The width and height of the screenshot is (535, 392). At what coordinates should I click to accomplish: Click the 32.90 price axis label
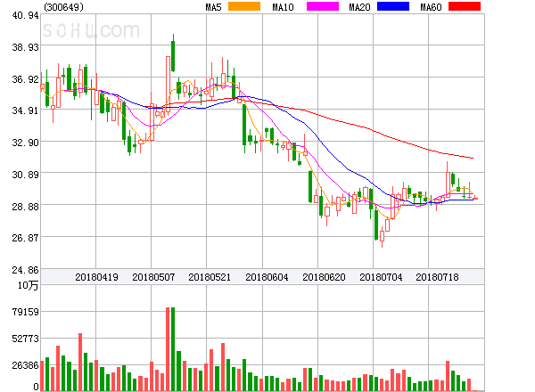pyautogui.click(x=25, y=143)
